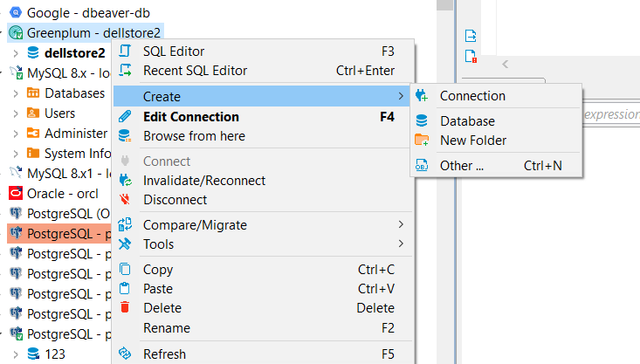Select the 123 database item
This screenshot has width=640, height=364.
[x=55, y=354]
